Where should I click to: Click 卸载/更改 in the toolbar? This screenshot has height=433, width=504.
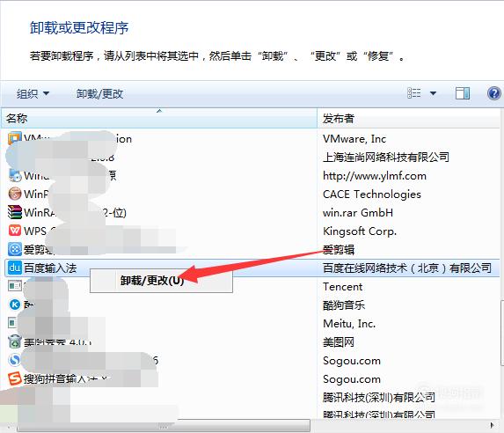click(x=99, y=93)
